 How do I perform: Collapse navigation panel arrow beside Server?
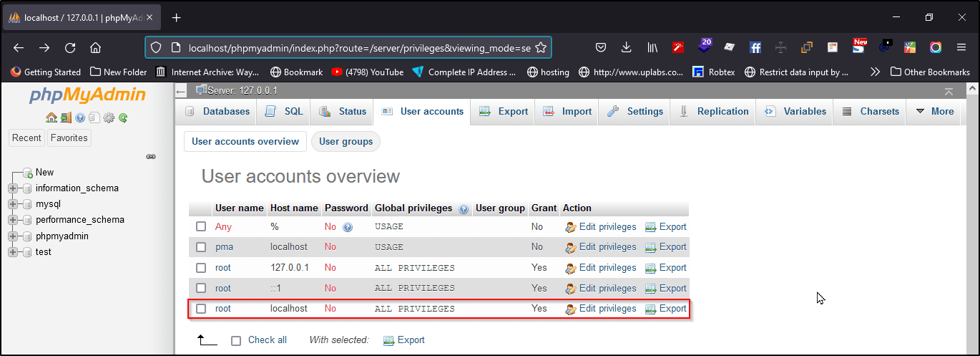tap(181, 91)
